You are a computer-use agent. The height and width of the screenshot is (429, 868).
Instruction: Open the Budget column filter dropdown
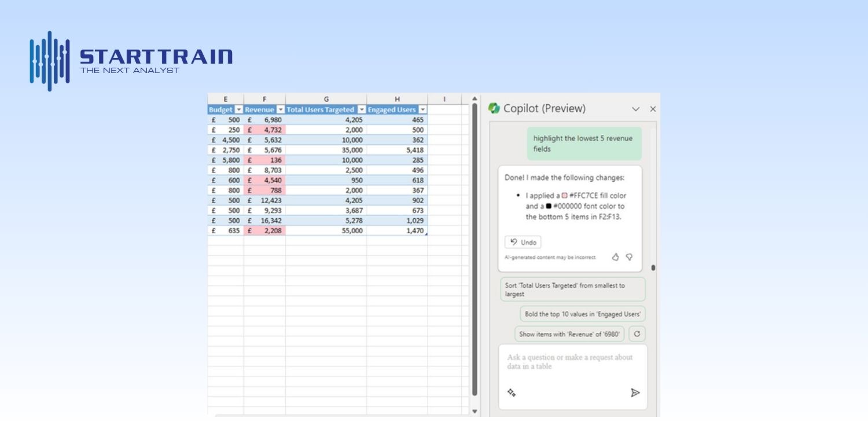[238, 110]
